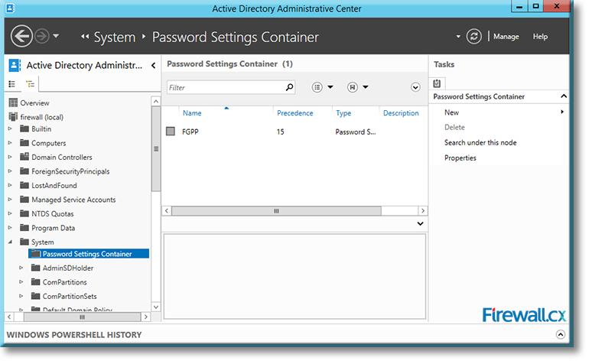Click the Filter input field
Image resolution: width=592 pixels, height=364 pixels.
[226, 88]
